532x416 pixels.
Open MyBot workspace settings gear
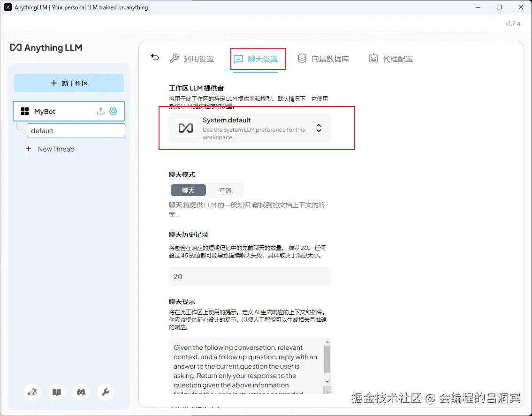click(113, 111)
